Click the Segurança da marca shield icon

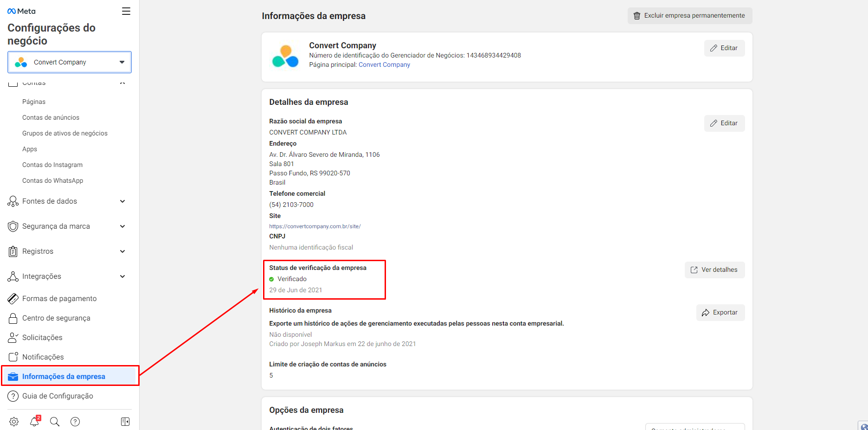[x=13, y=226]
